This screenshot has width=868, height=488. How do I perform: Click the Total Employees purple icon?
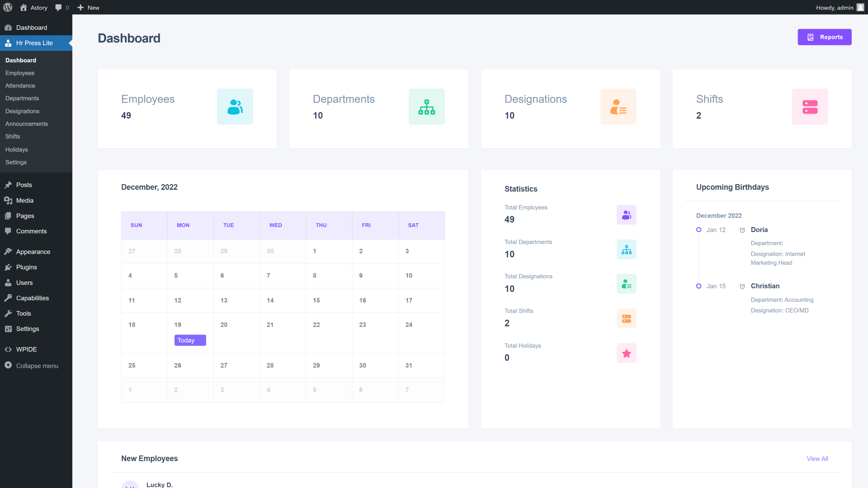tap(626, 215)
